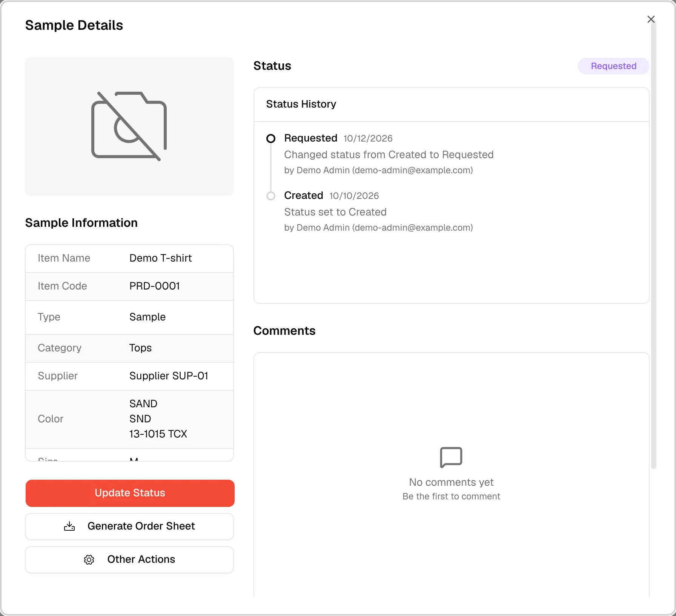The image size is (676, 616).
Task: Click the 'Item Name' field label
Action: tap(64, 258)
